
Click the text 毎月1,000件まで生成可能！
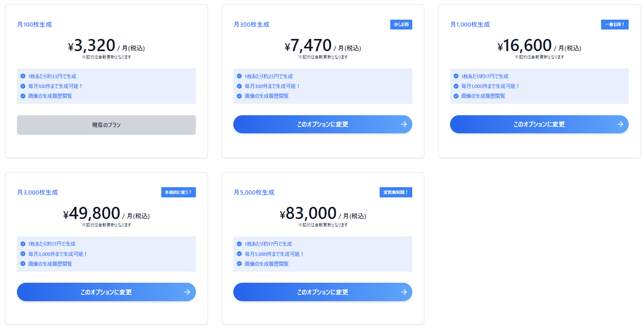(x=490, y=86)
